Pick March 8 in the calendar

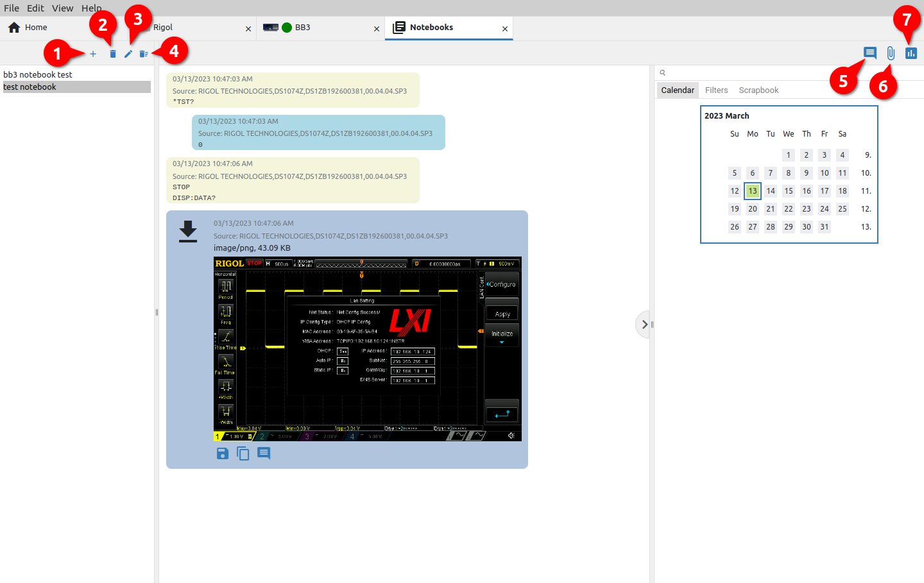[x=789, y=173]
